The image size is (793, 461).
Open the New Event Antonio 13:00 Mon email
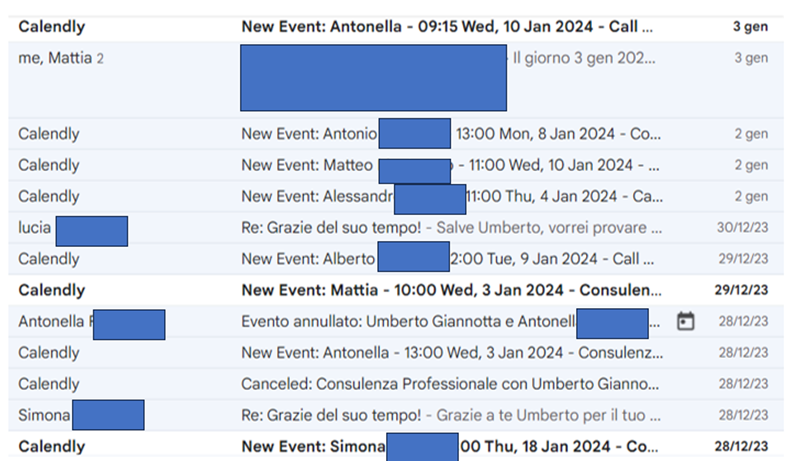[x=450, y=134]
